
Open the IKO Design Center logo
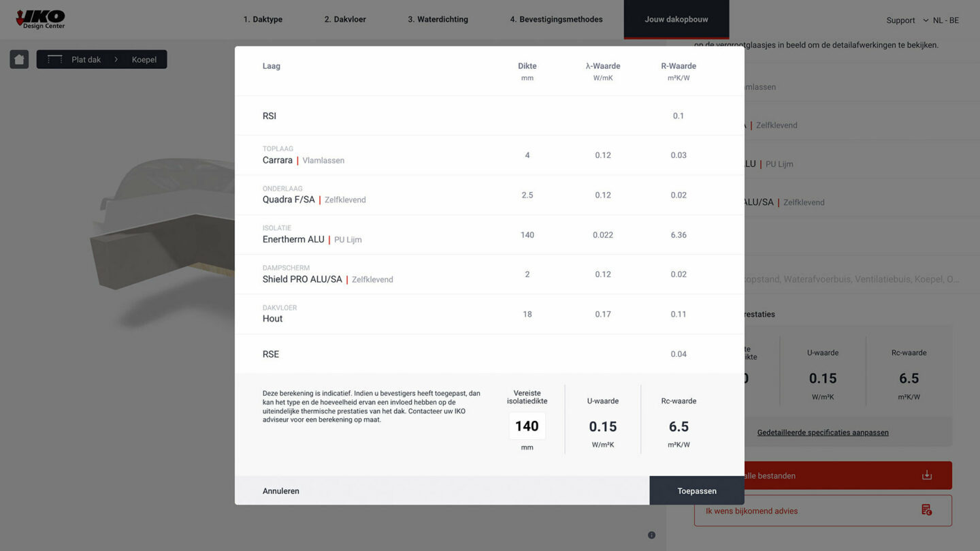tap(40, 19)
